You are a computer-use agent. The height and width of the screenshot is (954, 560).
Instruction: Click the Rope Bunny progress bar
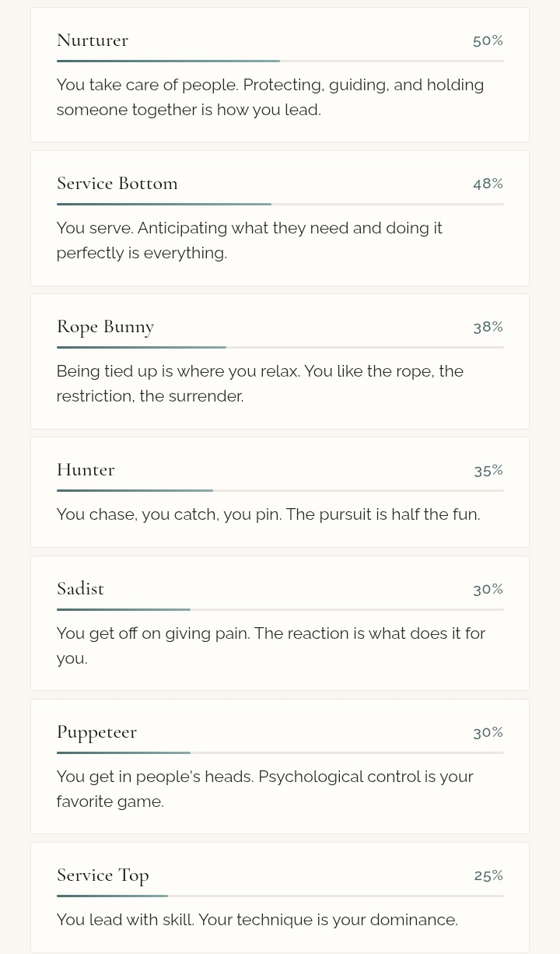[280, 347]
